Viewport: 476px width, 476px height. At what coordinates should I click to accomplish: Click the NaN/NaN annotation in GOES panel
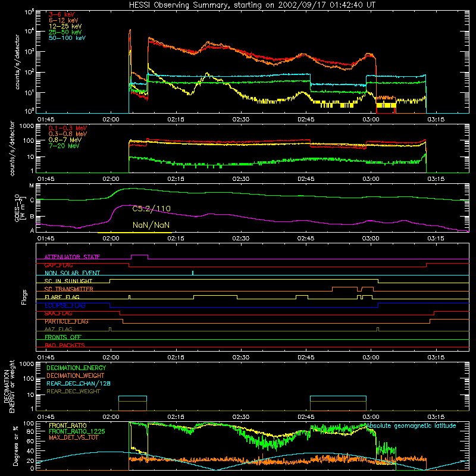click(151, 225)
